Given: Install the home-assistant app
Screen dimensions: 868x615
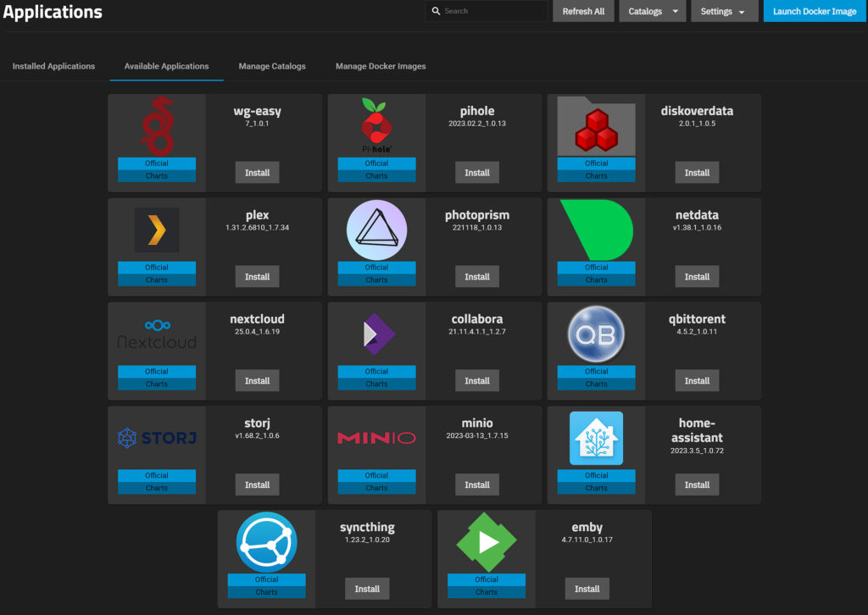Looking at the screenshot, I should pos(697,485).
